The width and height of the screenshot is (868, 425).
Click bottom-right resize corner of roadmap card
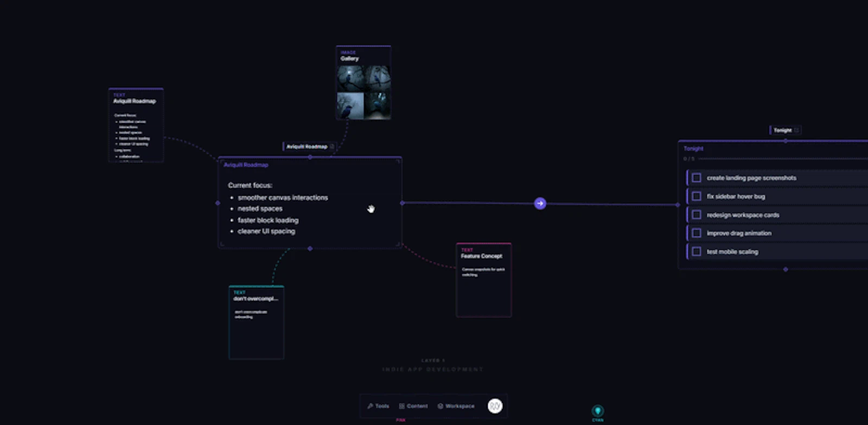click(398, 244)
